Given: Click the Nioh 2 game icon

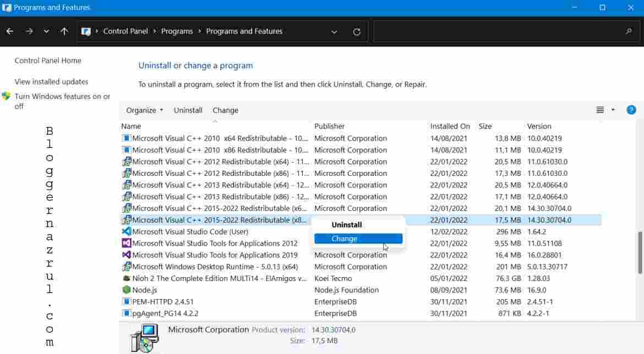Looking at the screenshot, I should pos(127,278).
